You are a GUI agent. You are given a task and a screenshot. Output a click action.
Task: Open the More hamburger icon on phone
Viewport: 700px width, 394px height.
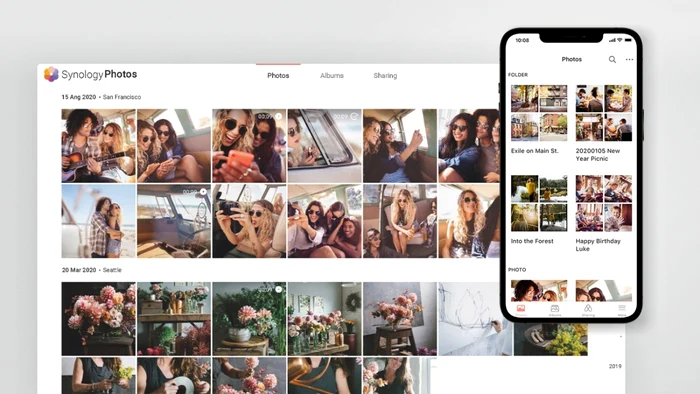click(621, 310)
